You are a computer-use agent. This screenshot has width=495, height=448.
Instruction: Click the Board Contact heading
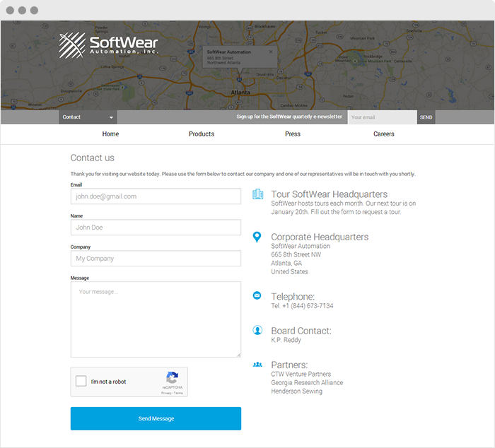point(301,331)
